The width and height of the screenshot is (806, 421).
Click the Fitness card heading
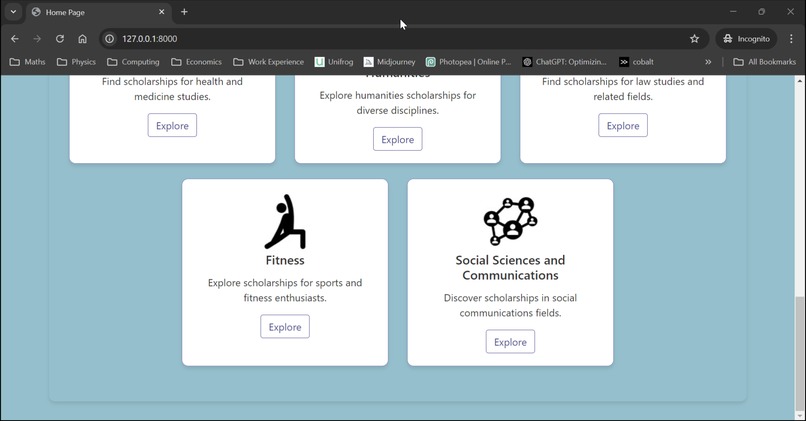285,260
